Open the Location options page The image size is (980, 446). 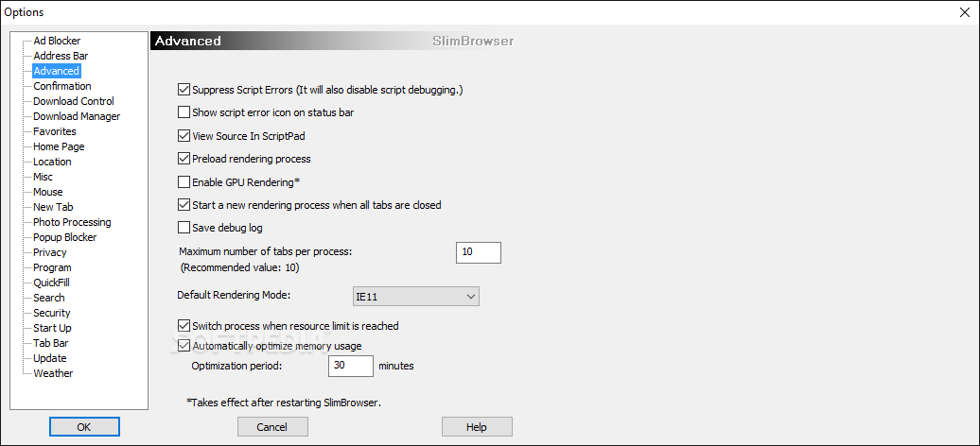pos(52,162)
